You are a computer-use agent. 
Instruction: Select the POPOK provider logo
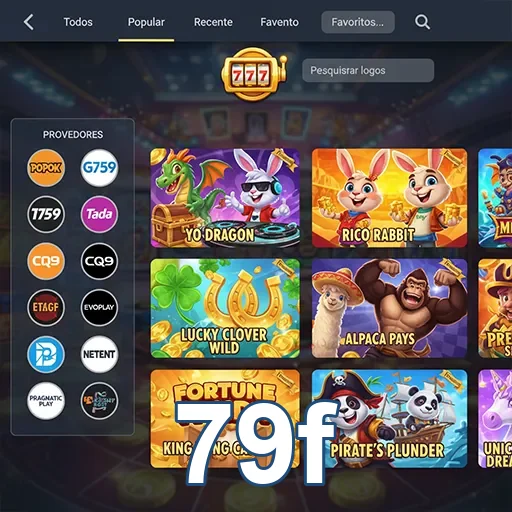[46, 168]
